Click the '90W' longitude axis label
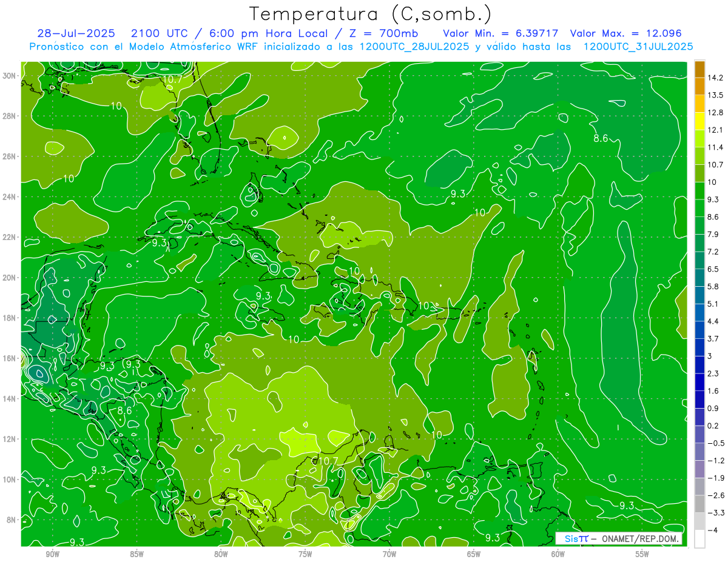Image resolution: width=728 pixels, height=562 pixels. pos(52,555)
